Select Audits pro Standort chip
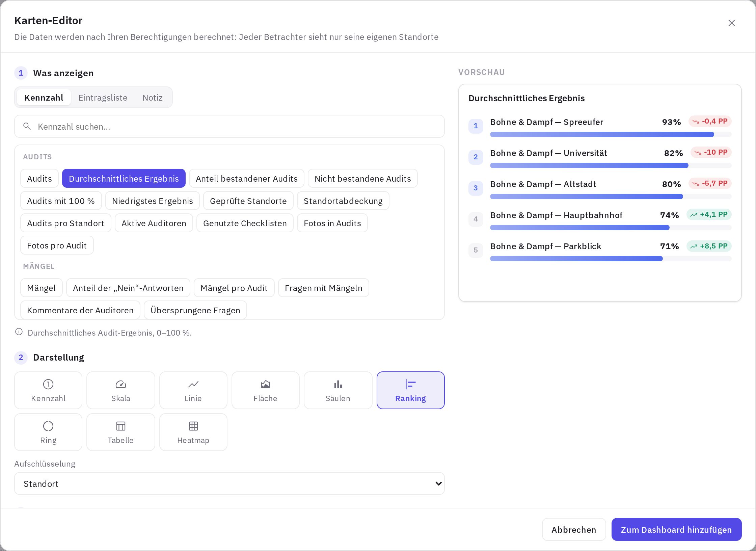Image resolution: width=756 pixels, height=551 pixels. [x=66, y=223]
